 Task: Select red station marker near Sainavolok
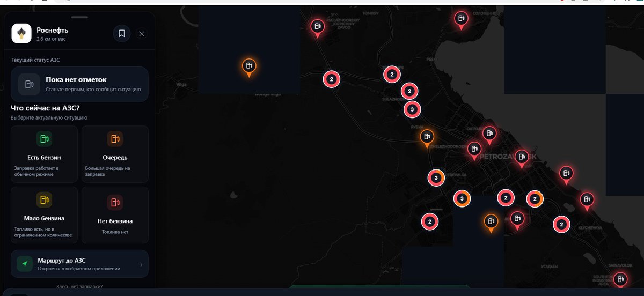click(620, 281)
